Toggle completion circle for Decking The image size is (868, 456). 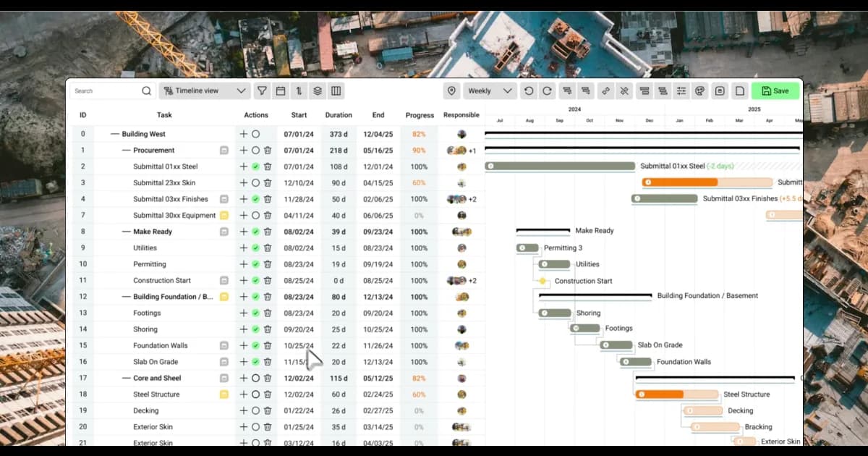[x=255, y=411]
